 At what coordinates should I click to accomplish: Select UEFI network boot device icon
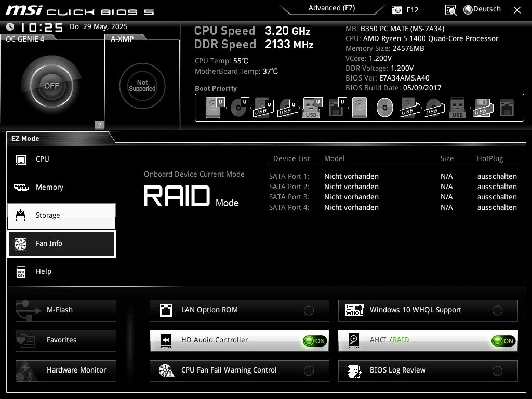[337, 108]
